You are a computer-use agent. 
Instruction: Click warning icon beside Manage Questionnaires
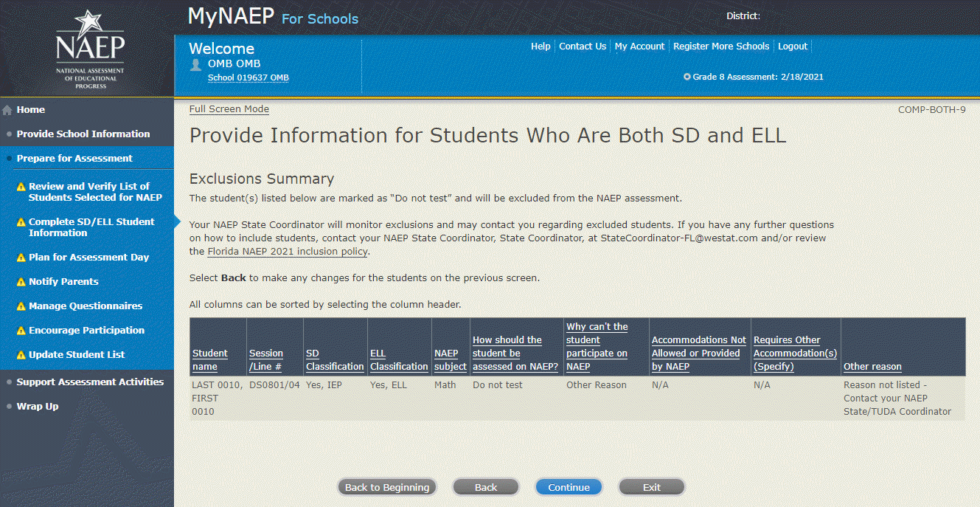pos(21,306)
